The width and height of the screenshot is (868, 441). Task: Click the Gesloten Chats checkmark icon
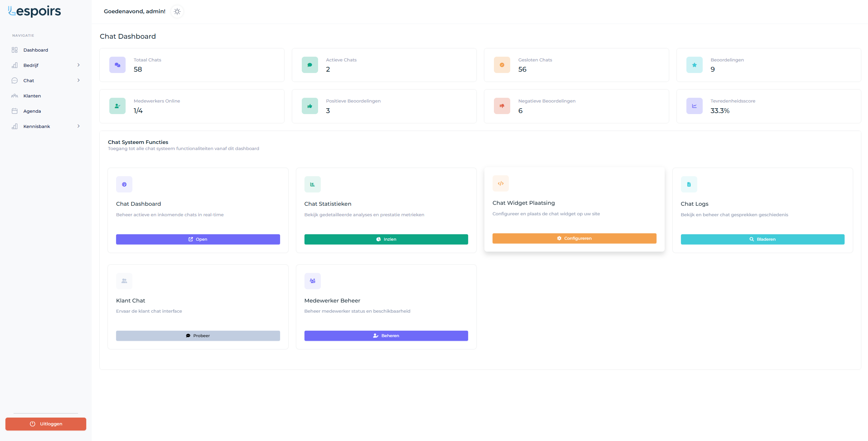point(502,65)
